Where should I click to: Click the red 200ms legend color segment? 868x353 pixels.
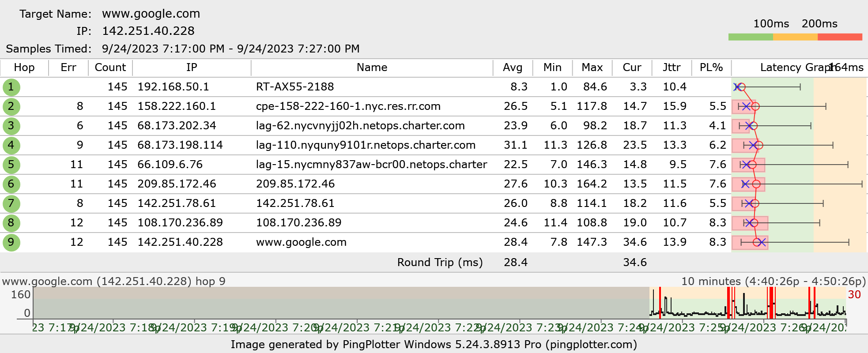click(840, 37)
